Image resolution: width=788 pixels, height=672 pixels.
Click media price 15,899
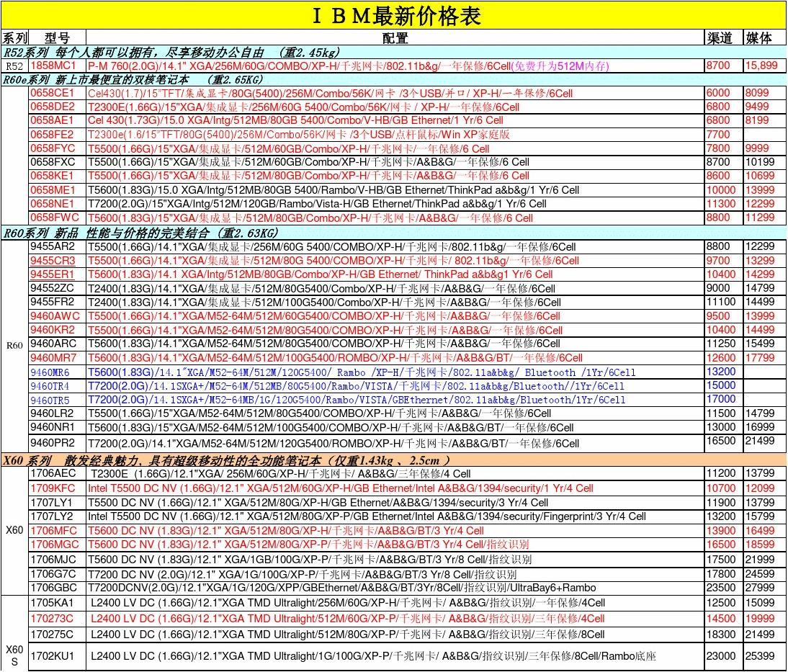[761, 66]
